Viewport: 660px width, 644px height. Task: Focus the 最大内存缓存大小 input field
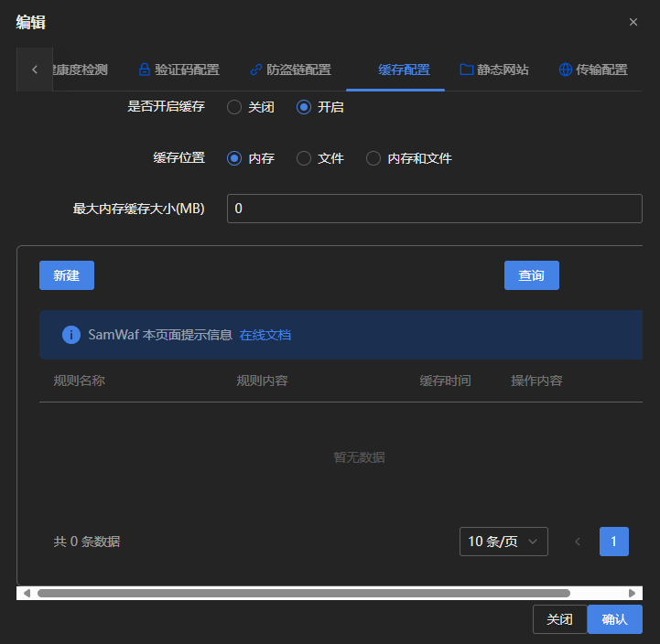[434, 209]
